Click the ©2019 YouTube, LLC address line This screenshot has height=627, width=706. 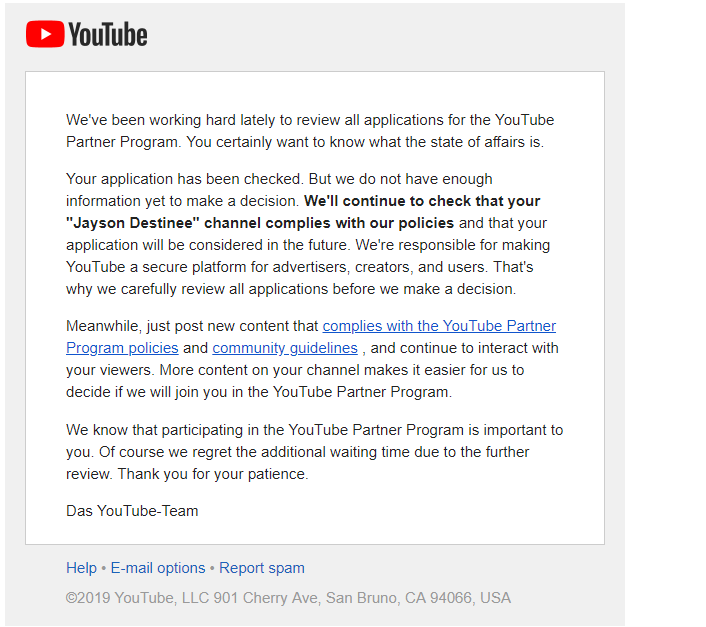288,598
